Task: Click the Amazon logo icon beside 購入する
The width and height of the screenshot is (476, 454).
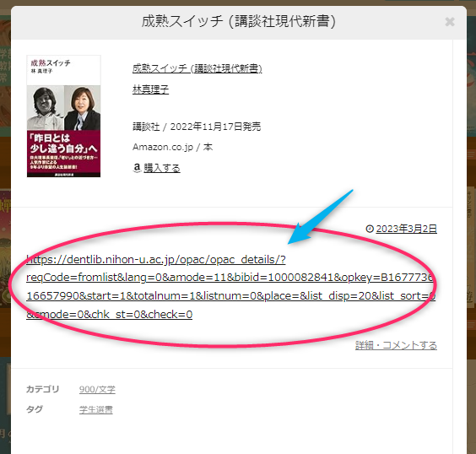Action: coord(137,168)
